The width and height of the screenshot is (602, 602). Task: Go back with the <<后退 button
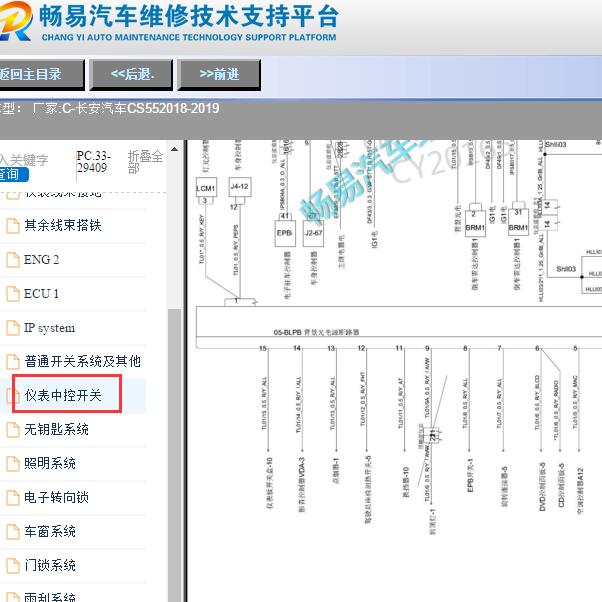131,74
